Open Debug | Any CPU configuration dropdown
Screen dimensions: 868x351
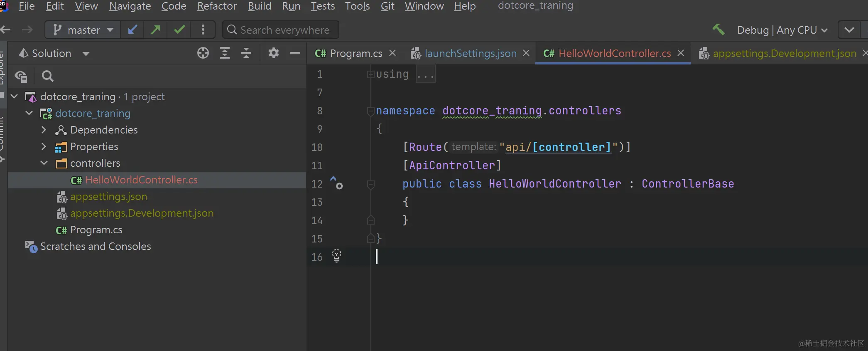pos(782,30)
